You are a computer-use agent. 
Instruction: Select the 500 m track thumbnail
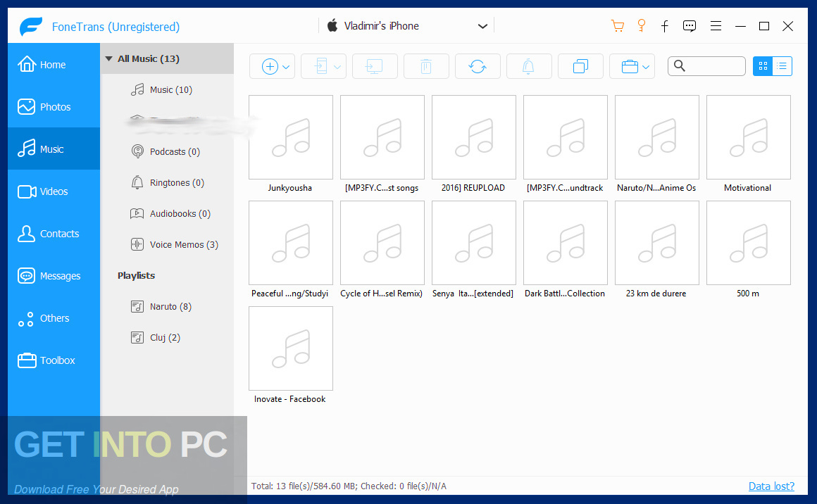(x=748, y=243)
